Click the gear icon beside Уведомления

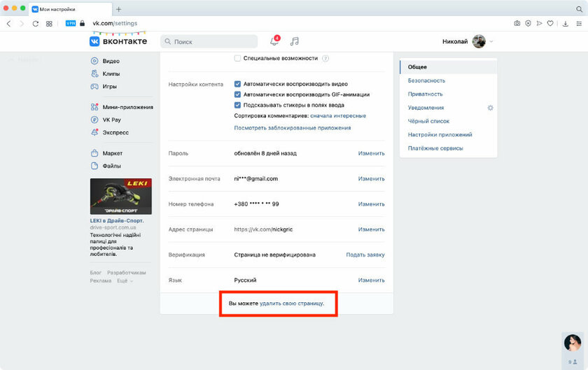490,108
